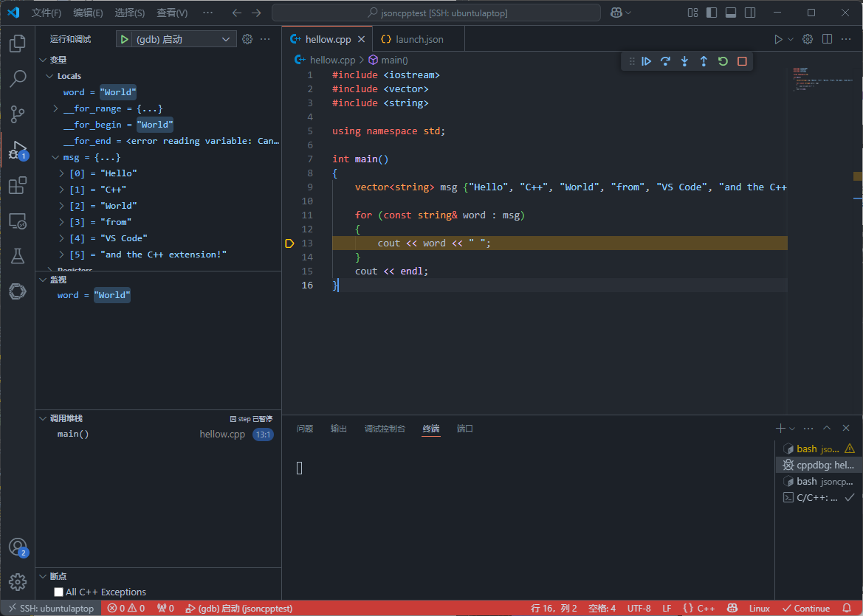This screenshot has height=616, width=863.
Task: Open the Testing (beaker) view
Action: 17,256
